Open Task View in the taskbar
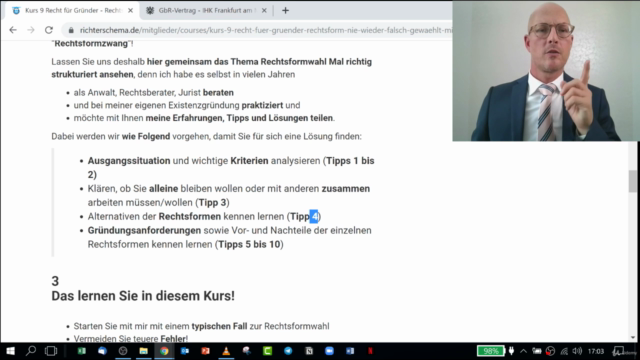 coord(51,351)
